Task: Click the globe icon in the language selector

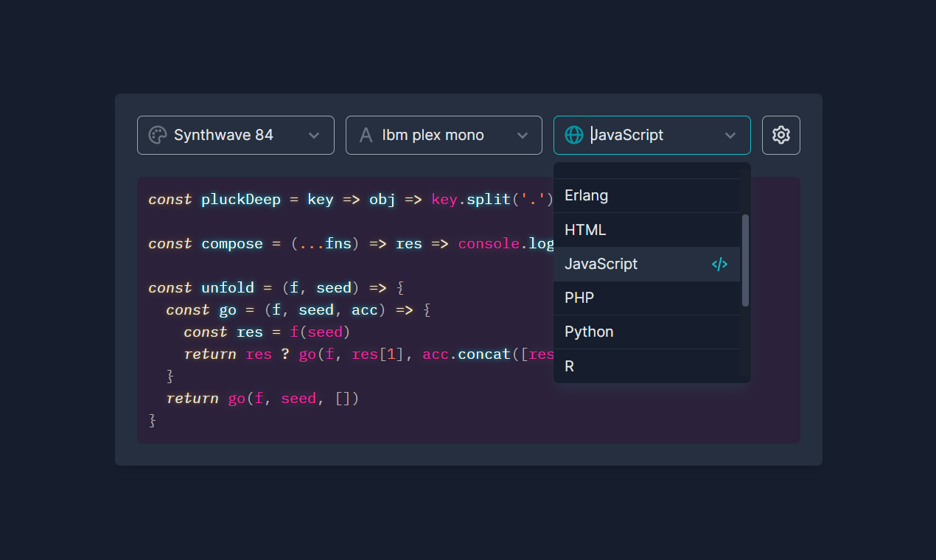Action: click(x=574, y=135)
